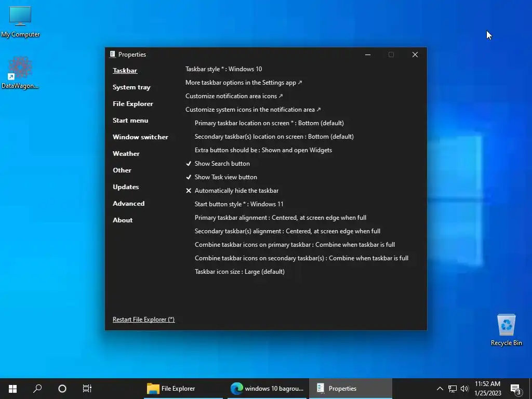Switch to Updates section
Viewport: 532px width, 399px height.
click(x=126, y=187)
